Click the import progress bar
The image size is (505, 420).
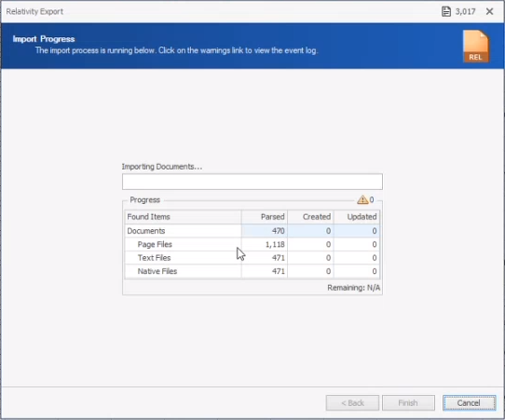(x=252, y=182)
